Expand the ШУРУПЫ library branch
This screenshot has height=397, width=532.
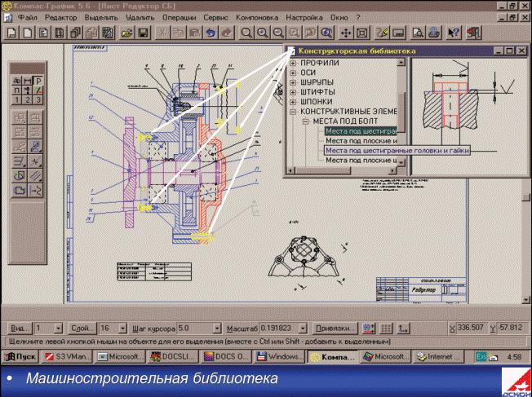coord(293,82)
